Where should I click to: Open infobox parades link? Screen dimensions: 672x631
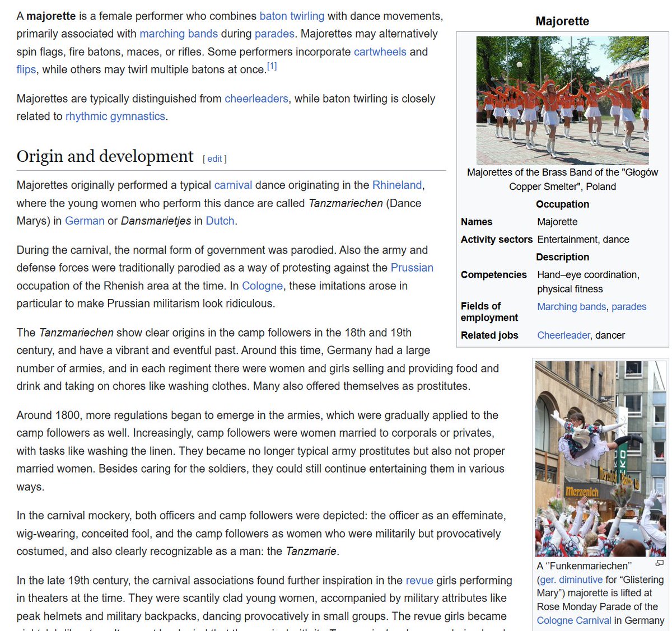[x=629, y=306]
